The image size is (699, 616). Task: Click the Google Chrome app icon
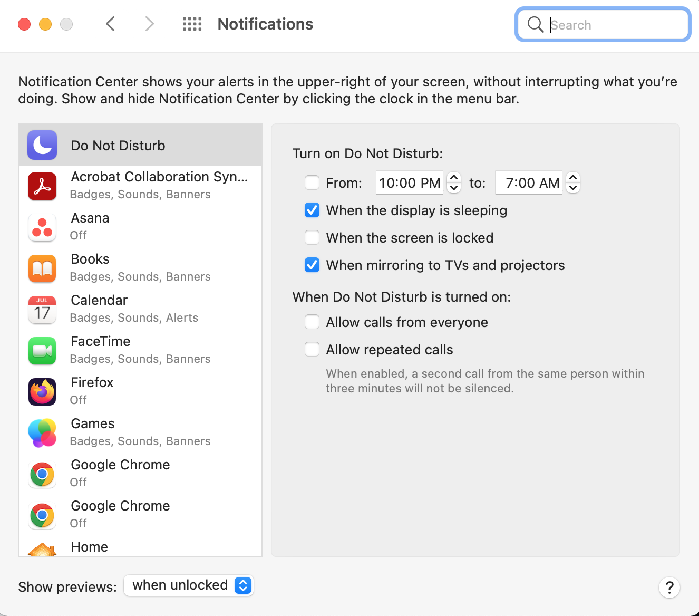click(42, 474)
